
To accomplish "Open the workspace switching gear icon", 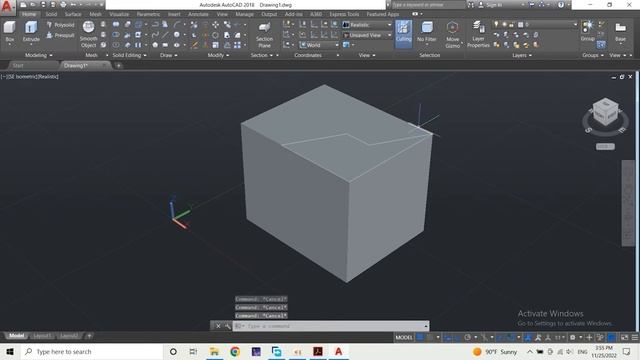I will click(x=573, y=337).
